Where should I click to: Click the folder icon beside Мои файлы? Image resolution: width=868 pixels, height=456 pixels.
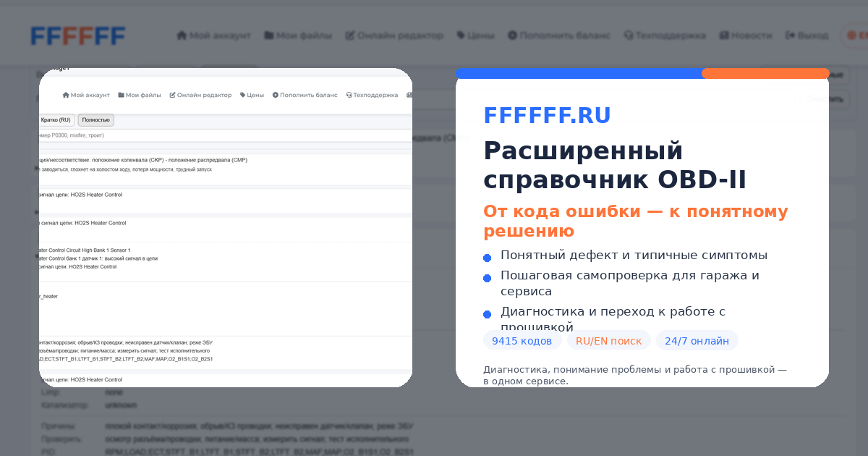[268, 35]
